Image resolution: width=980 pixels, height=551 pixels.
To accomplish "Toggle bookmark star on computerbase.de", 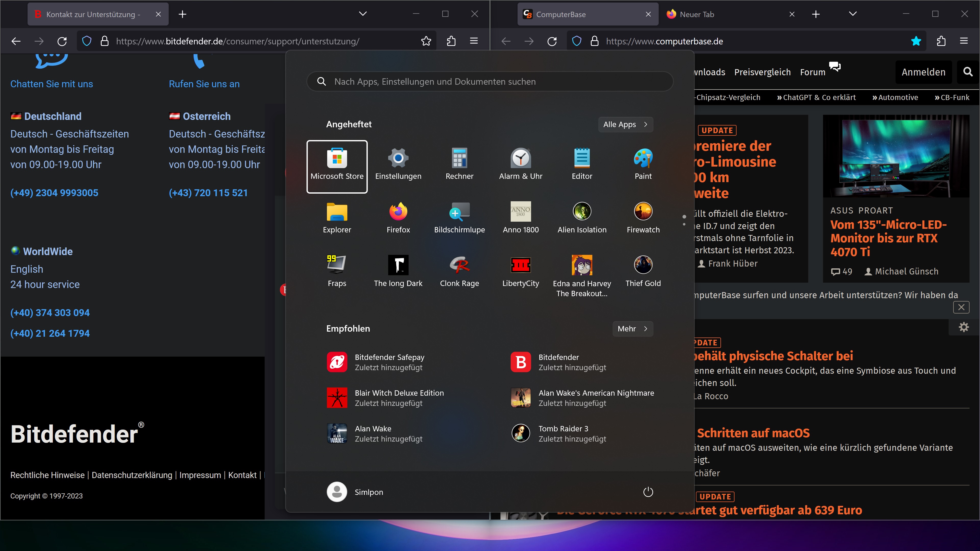I will coord(916,41).
